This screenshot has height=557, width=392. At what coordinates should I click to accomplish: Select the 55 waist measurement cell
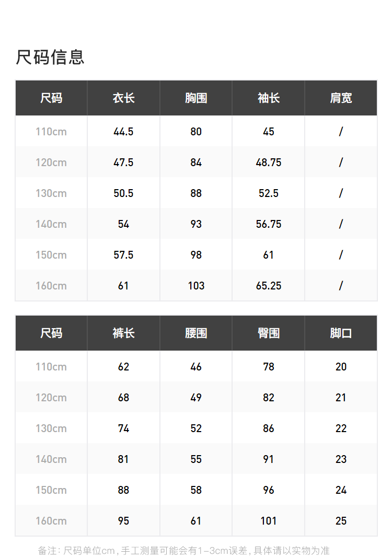pyautogui.click(x=196, y=459)
